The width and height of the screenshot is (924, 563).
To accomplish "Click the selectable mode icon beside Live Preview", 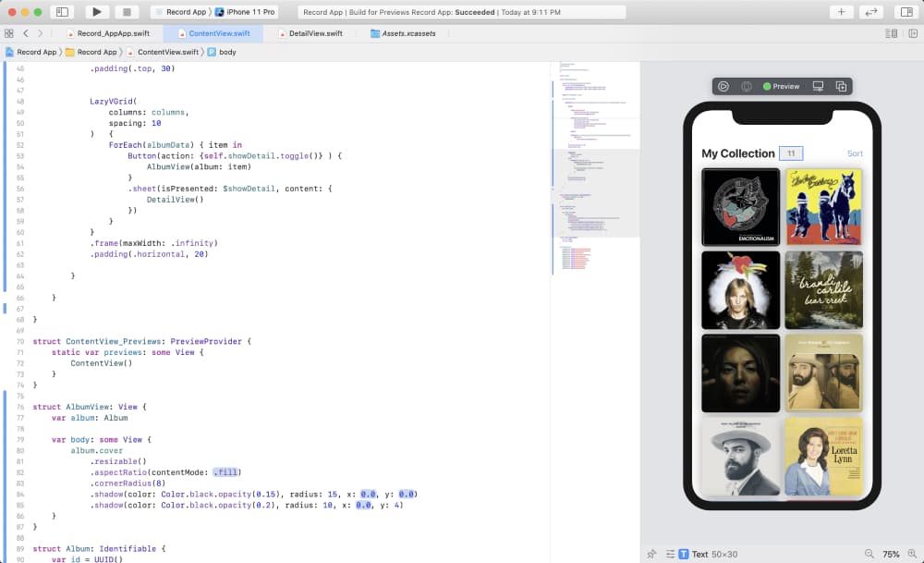I will coord(746,86).
